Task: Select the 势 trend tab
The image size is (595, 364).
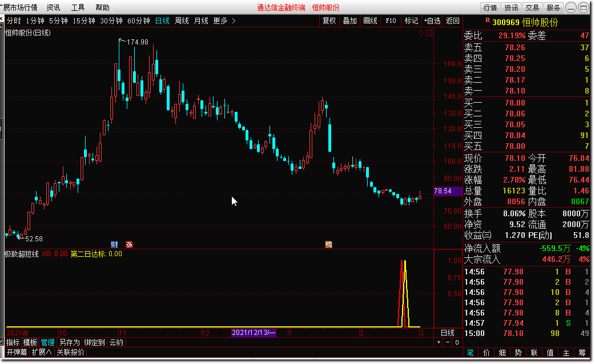Action: point(518,353)
